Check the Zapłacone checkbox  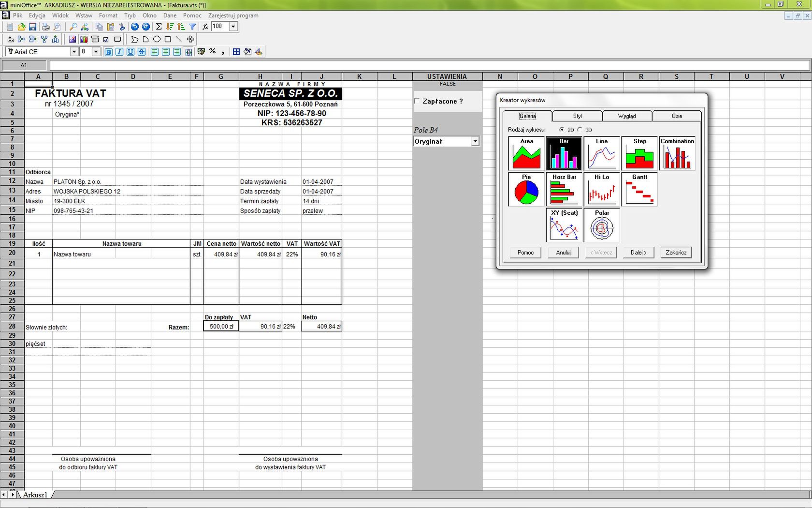417,101
